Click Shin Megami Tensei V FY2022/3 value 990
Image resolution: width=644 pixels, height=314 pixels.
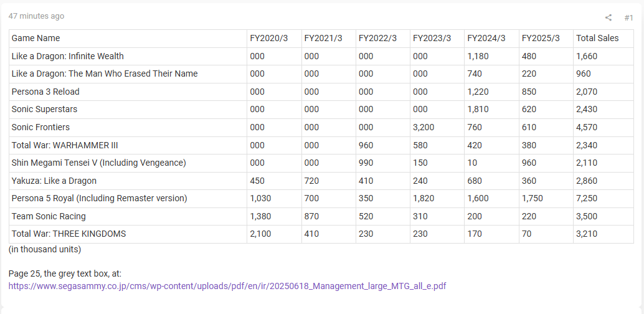pos(383,163)
